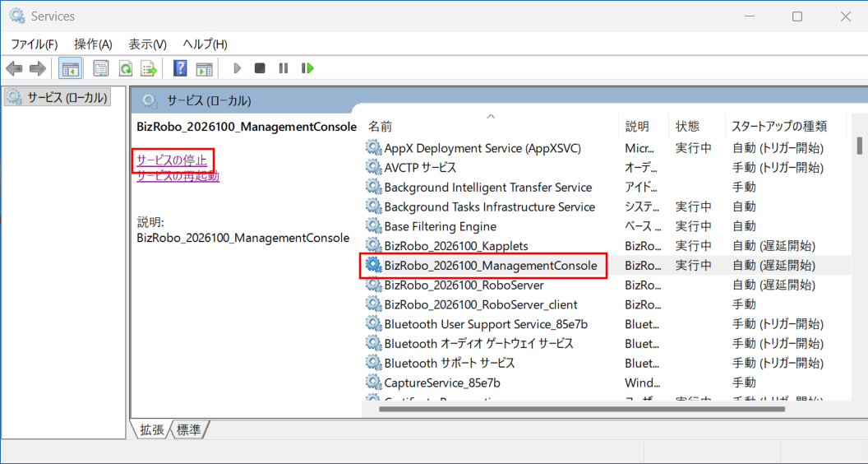Click the Export List toolbar icon

149,69
